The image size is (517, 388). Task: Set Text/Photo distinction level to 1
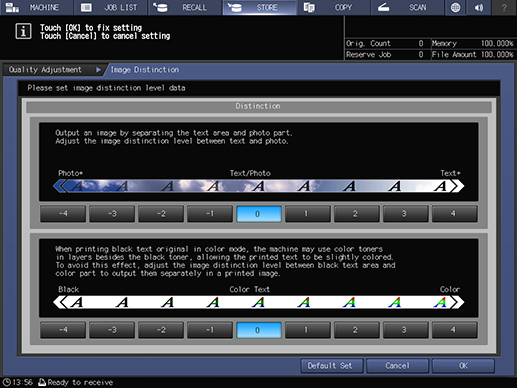point(308,214)
